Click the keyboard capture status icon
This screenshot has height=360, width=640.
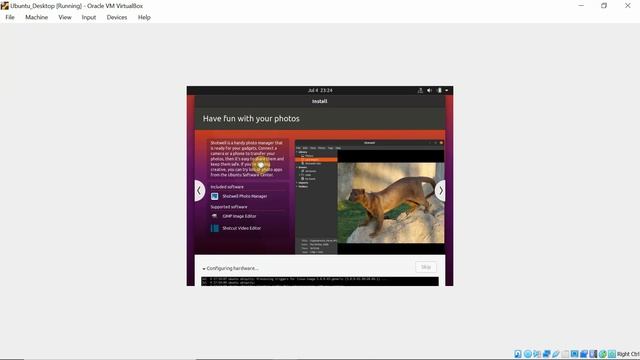point(612,354)
